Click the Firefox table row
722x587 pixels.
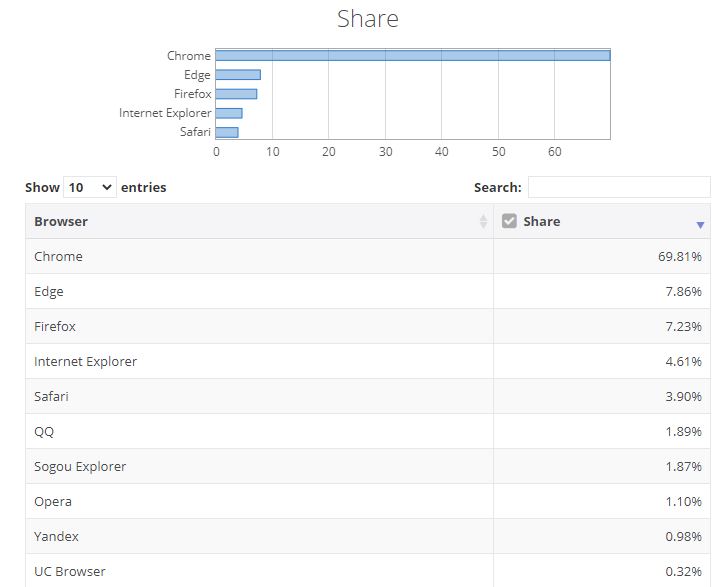(367, 327)
